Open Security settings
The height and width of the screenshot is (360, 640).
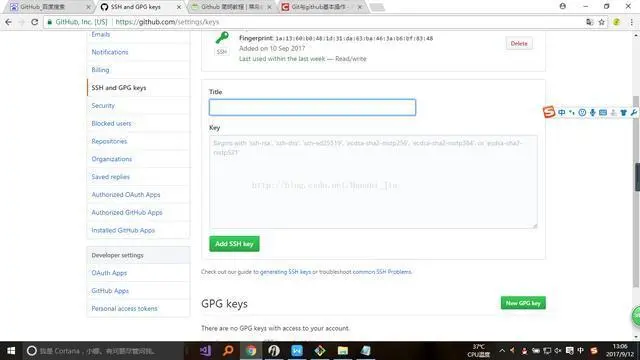pos(103,106)
